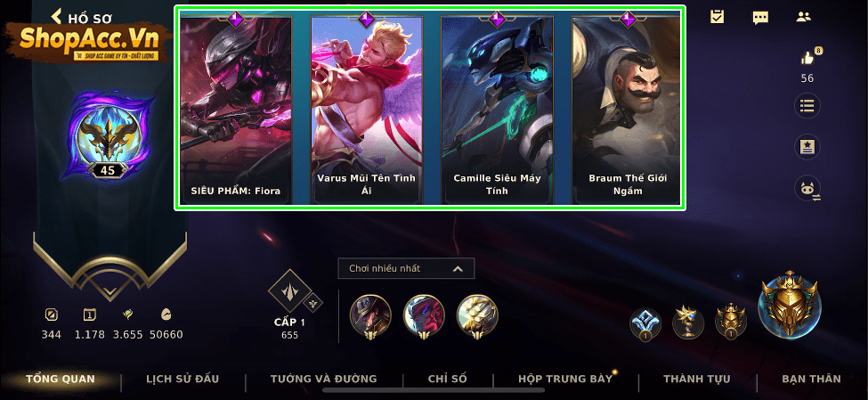868x400 pixels.
Task: Go back using the Hồ Sơ arrow
Action: click(x=56, y=17)
